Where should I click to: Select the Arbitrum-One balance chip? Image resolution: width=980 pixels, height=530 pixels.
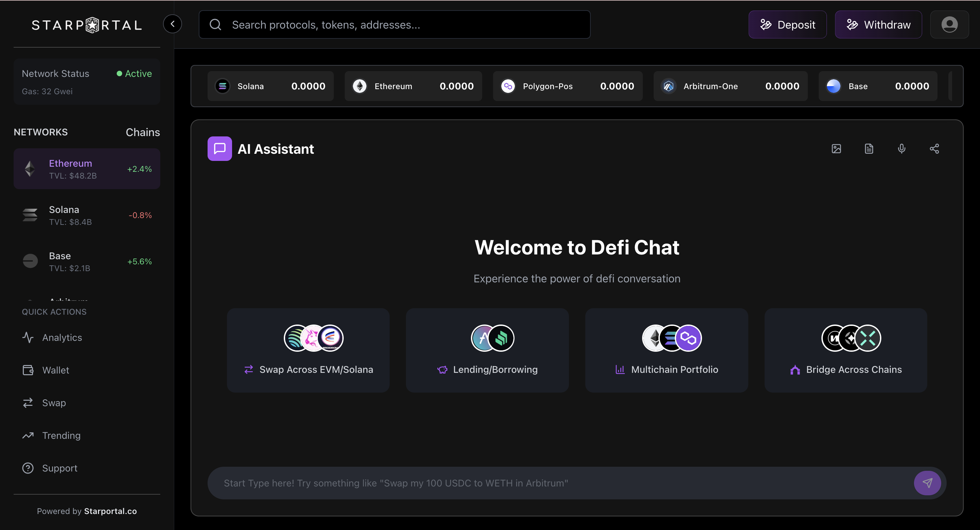coord(731,86)
